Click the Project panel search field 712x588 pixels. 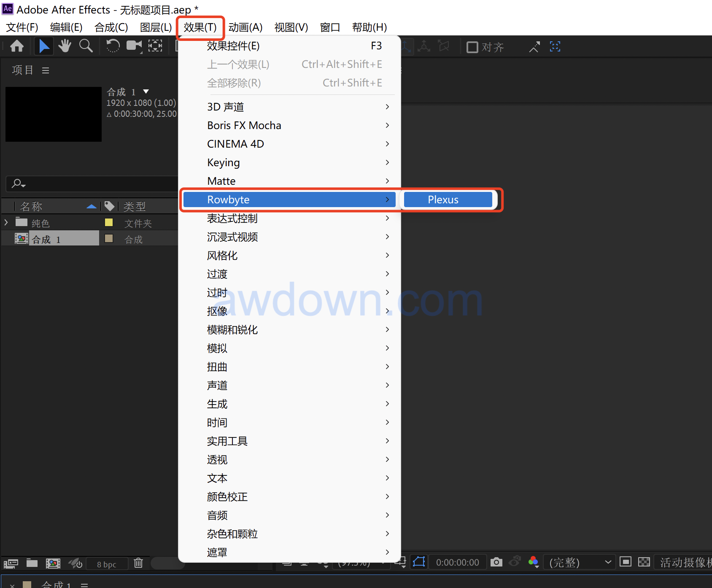(93, 184)
